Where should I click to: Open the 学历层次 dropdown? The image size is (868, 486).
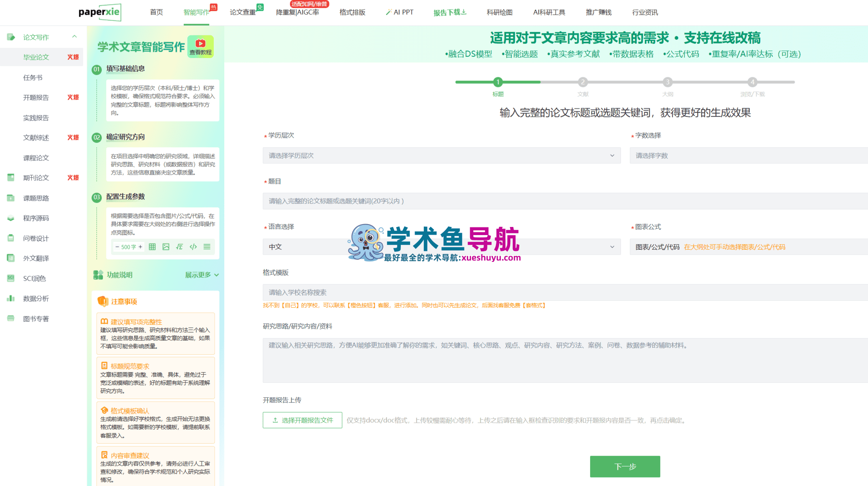(441, 156)
